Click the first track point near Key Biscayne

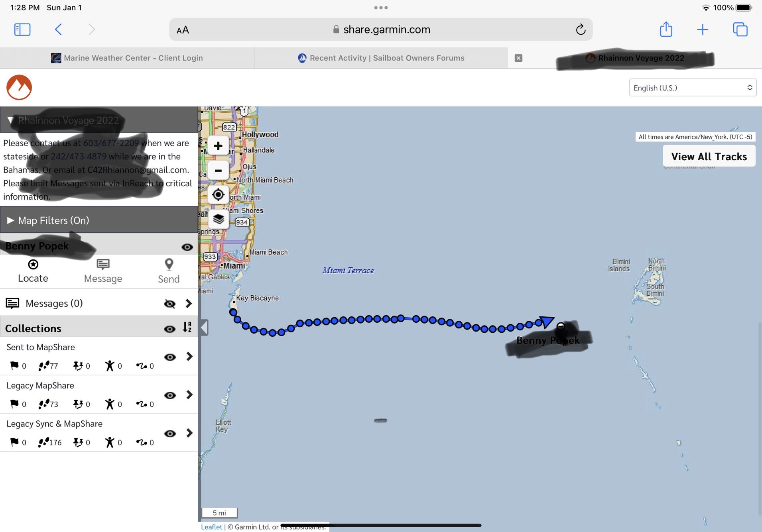[x=233, y=312]
